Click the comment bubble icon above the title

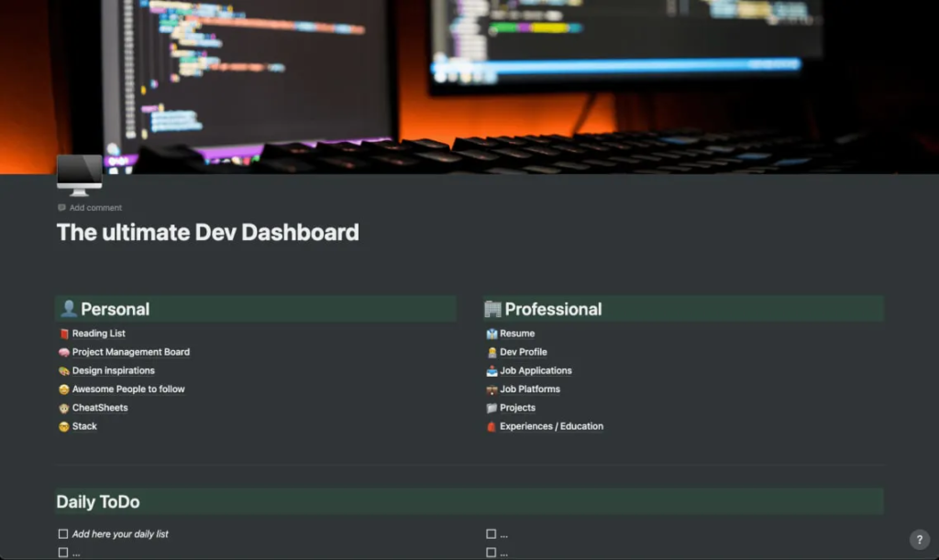(x=61, y=208)
